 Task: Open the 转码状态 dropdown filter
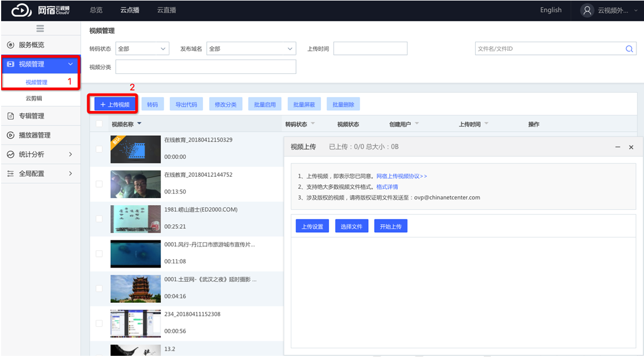(142, 49)
